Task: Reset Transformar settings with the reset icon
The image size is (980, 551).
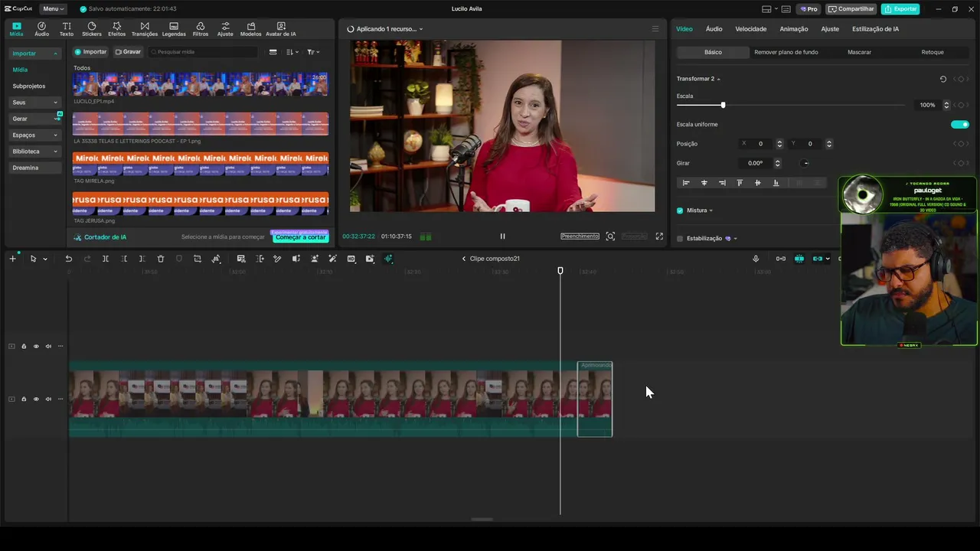Action: tap(943, 79)
